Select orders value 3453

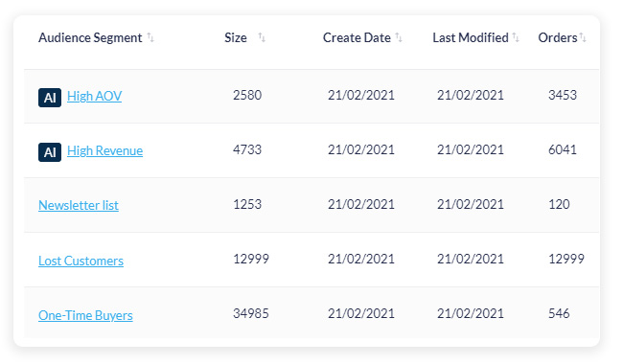pyautogui.click(x=563, y=95)
